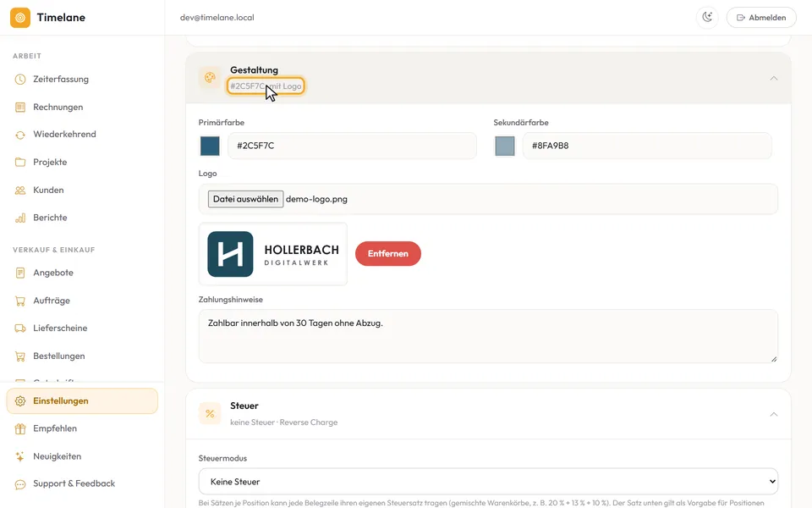The width and height of the screenshot is (812, 508).
Task: Click the Hollerbach Digitalwerk logo preview
Action: [273, 254]
